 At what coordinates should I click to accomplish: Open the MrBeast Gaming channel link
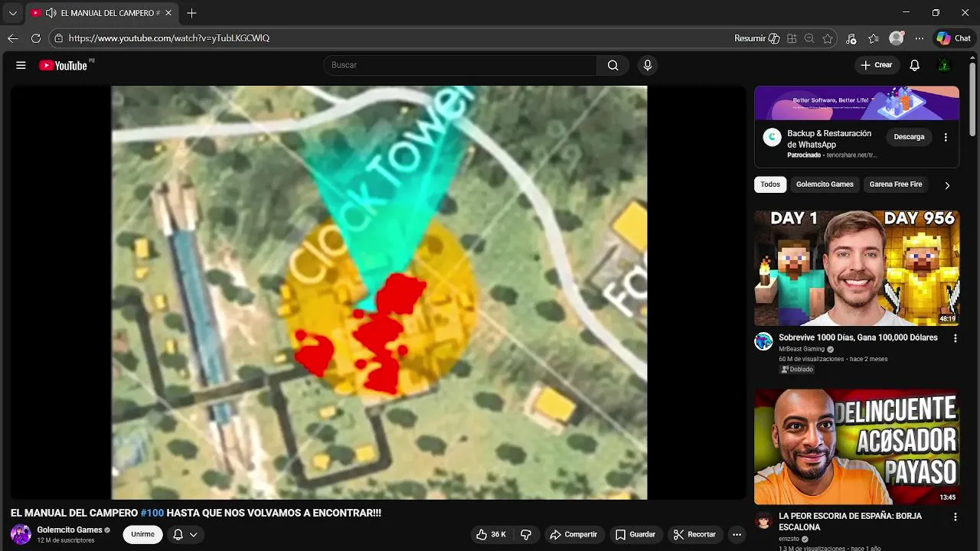802,349
